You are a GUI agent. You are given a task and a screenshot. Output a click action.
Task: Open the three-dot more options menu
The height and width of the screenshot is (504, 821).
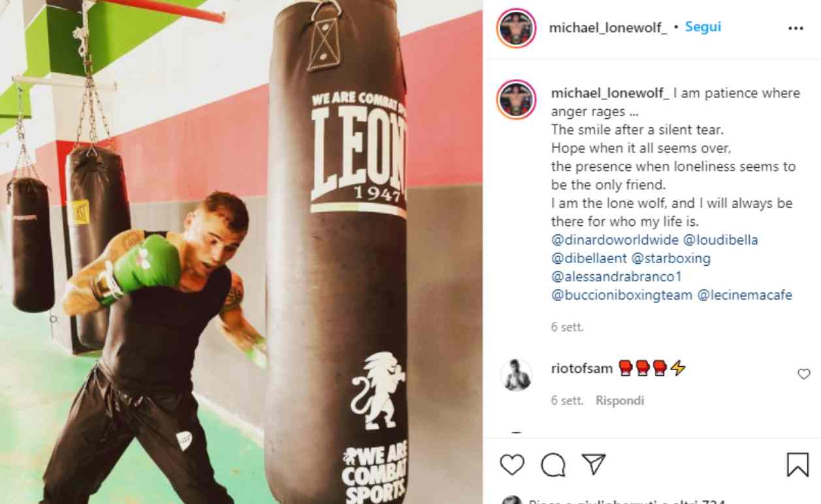(796, 28)
